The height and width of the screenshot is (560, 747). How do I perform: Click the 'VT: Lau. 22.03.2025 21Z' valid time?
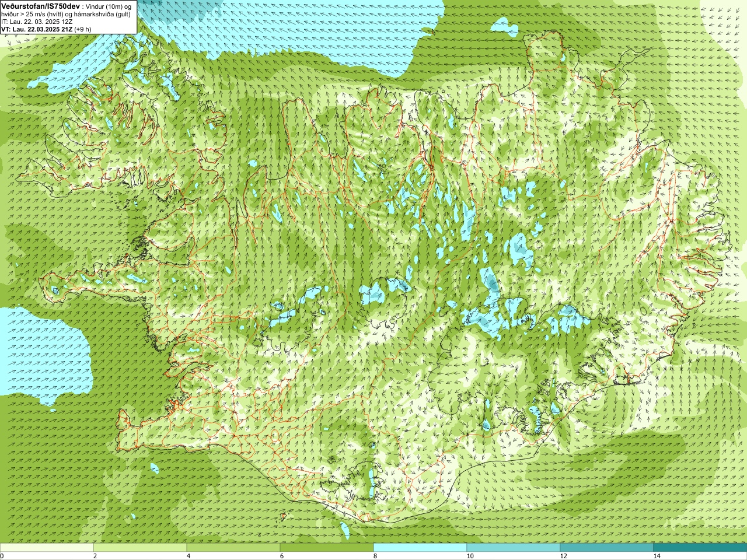(x=37, y=29)
